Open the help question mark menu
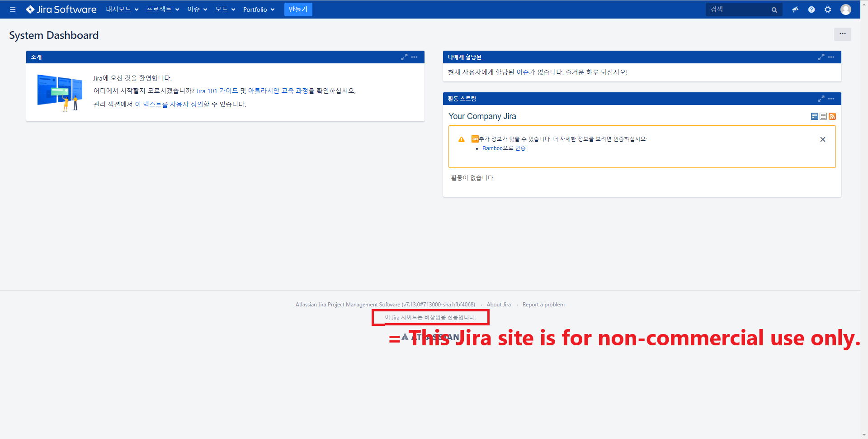This screenshot has height=439, width=868. coord(811,10)
